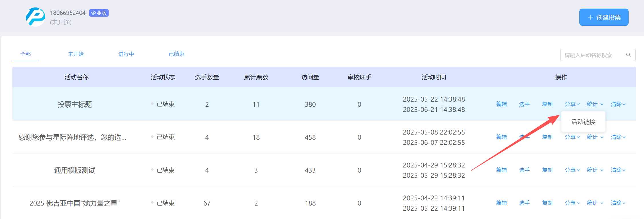Image resolution: width=644 pixels, height=219 pixels.
Task: Open 分享 dropdown for 通用模版测试
Action: [x=572, y=170]
